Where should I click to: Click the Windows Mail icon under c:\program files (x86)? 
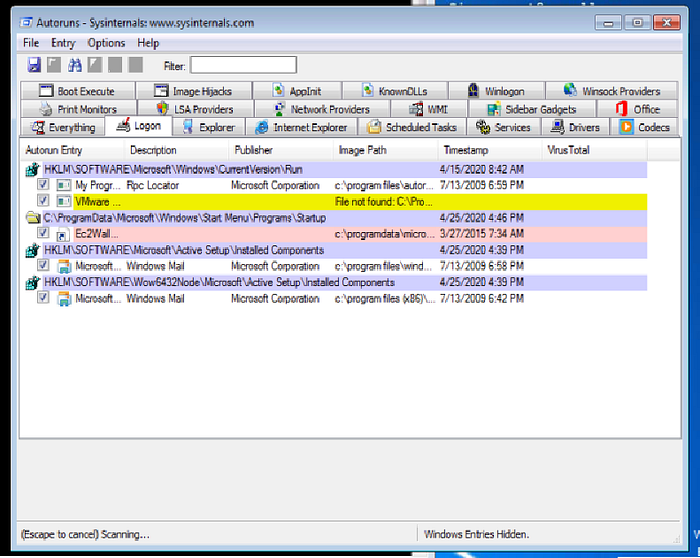pyautogui.click(x=64, y=299)
